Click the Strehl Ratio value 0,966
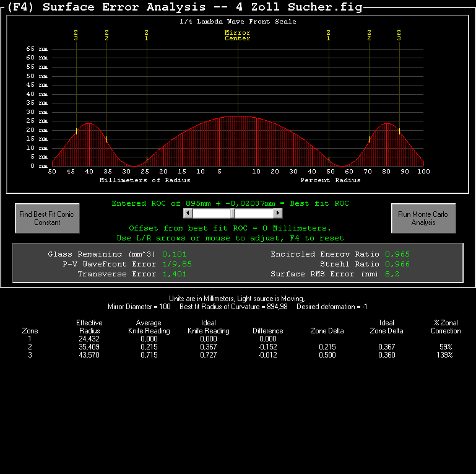476x474 pixels. [397, 264]
